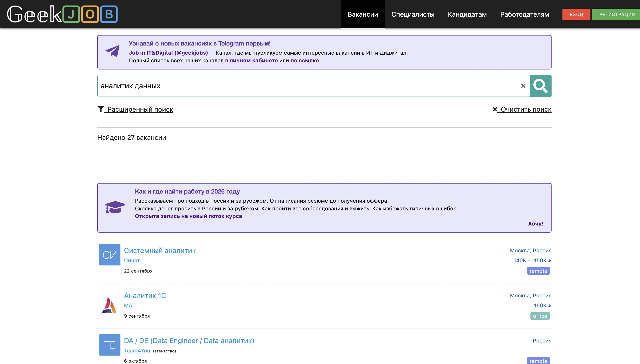Click the TE company logo for Team4You
Viewport: 640px width, 364px height.
click(x=110, y=345)
